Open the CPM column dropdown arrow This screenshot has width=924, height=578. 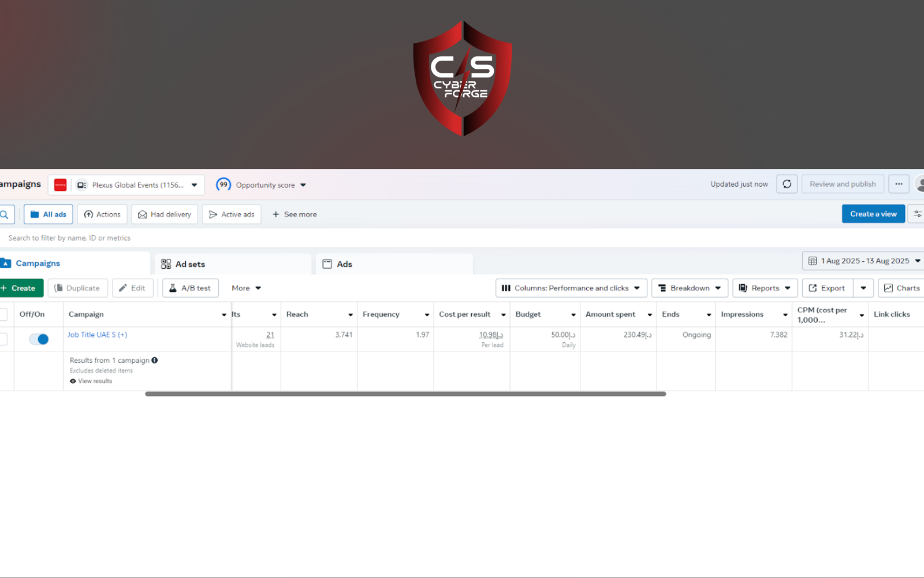pos(862,315)
